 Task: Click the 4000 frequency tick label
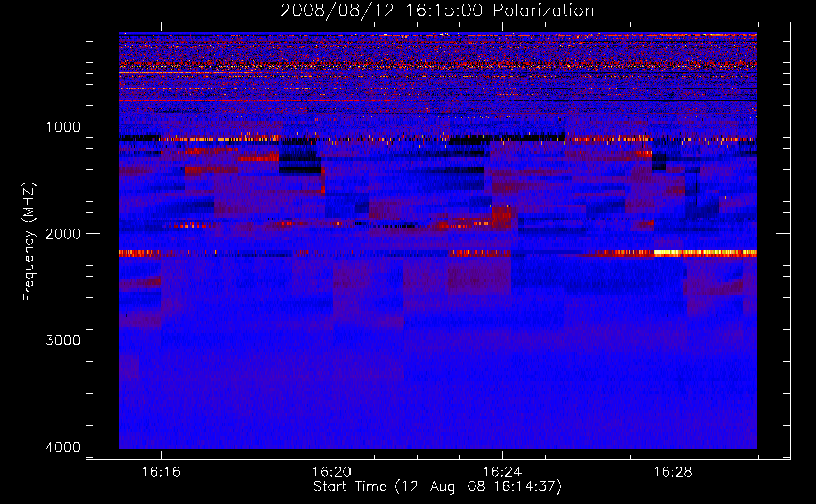tap(64, 447)
